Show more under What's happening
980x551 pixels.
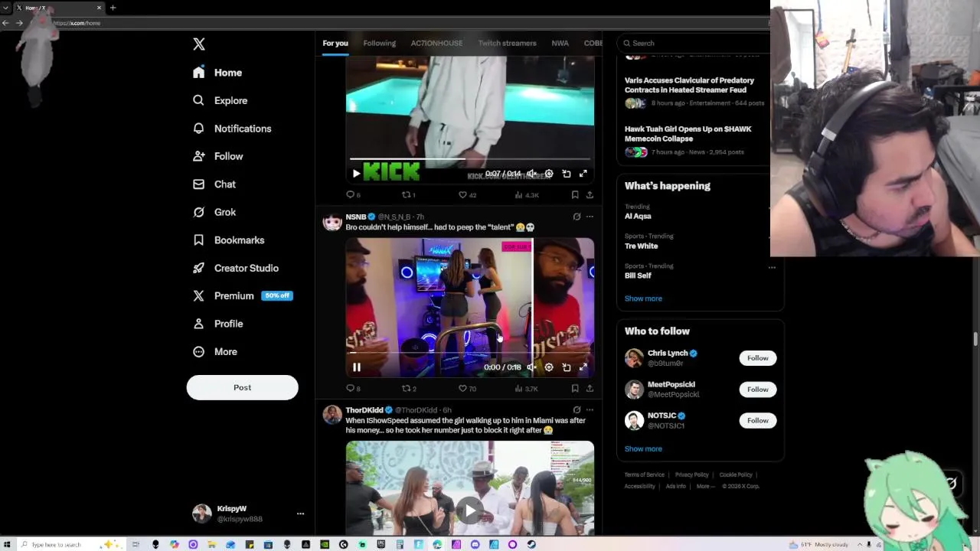(643, 298)
